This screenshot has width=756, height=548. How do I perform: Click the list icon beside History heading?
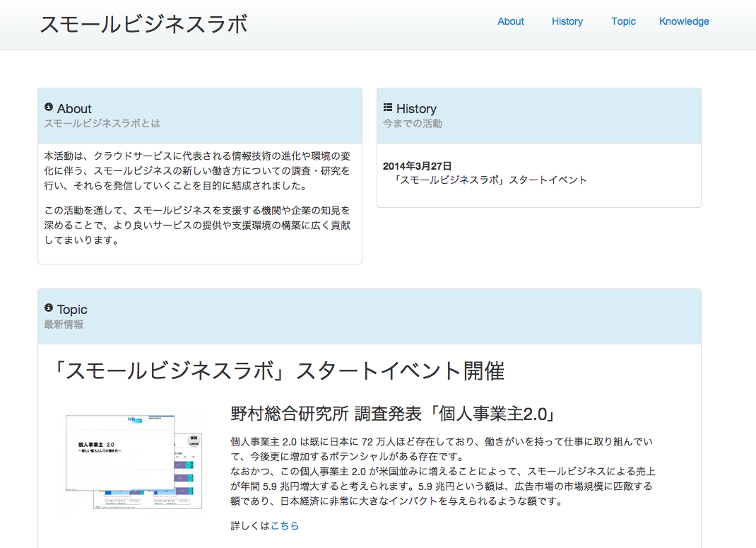click(x=388, y=107)
